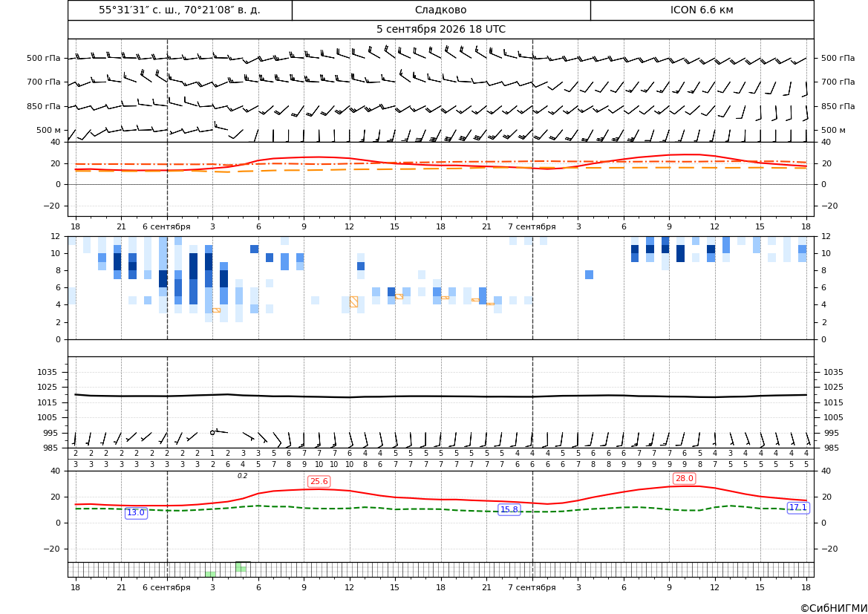Click the 6 сентября bottom time label

click(x=166, y=587)
